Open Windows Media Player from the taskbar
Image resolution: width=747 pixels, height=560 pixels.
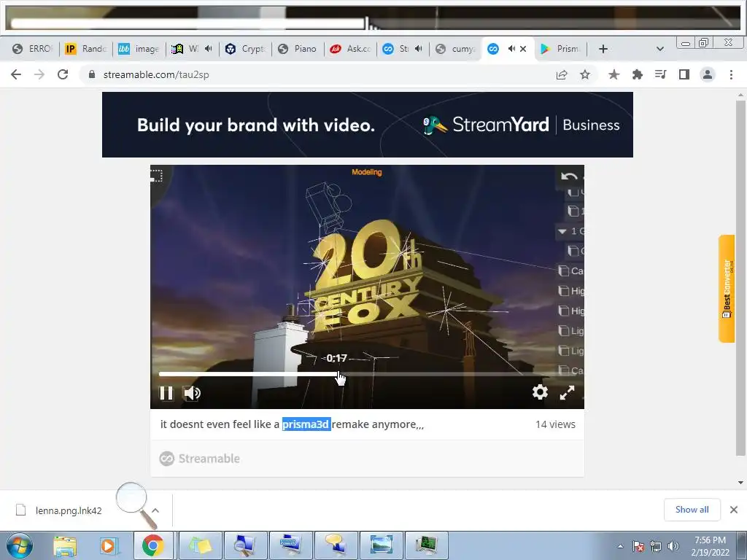[x=108, y=545]
